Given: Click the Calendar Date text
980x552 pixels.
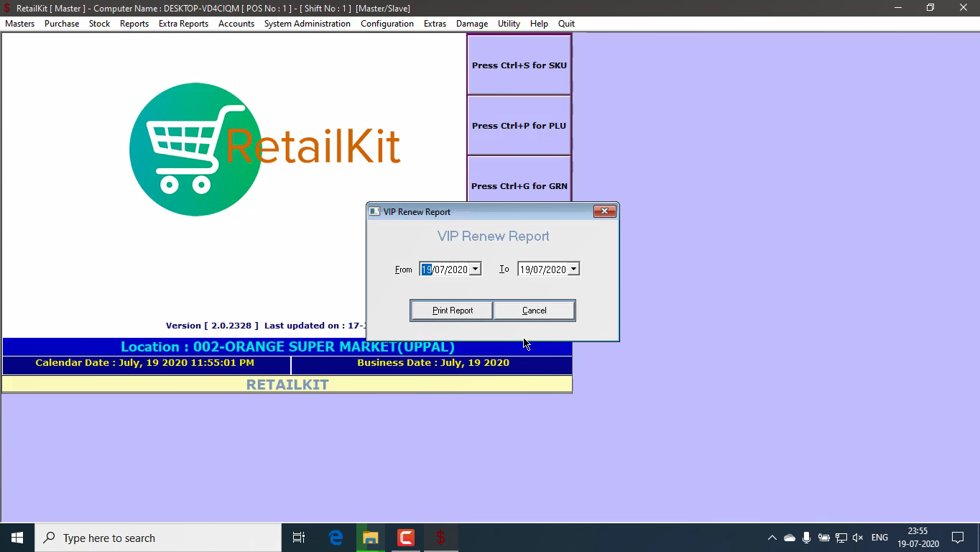Looking at the screenshot, I should point(144,363).
